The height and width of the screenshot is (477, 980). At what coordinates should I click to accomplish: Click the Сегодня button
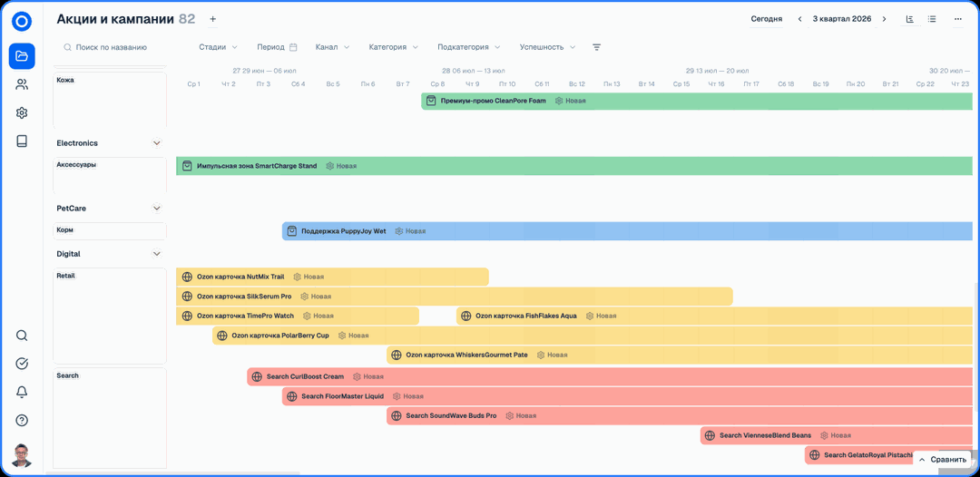pos(766,19)
